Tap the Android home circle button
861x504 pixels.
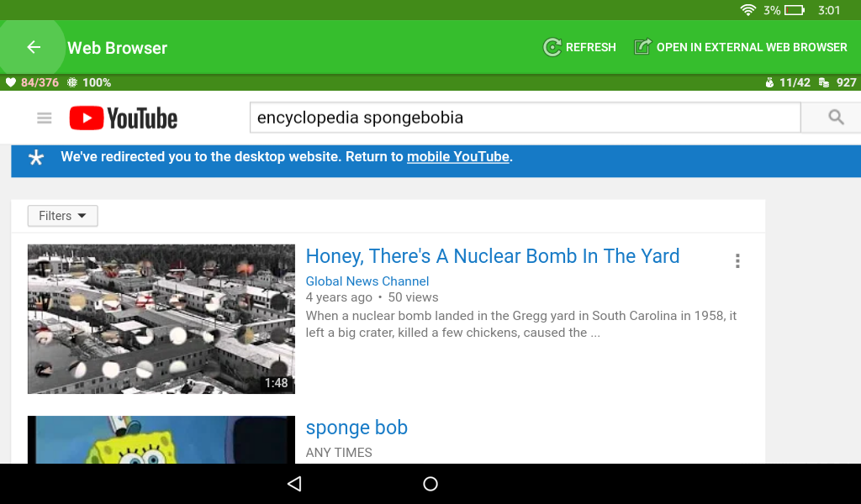(x=430, y=484)
